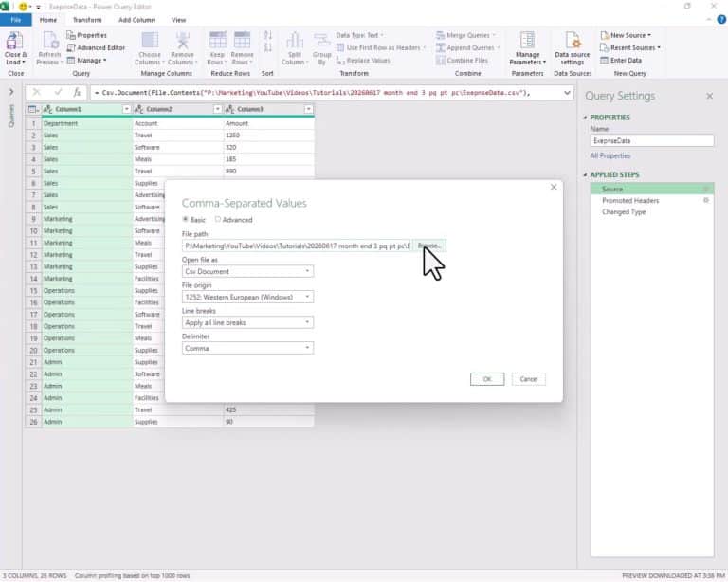Open the File tab
The image size is (728, 582).
(16, 20)
